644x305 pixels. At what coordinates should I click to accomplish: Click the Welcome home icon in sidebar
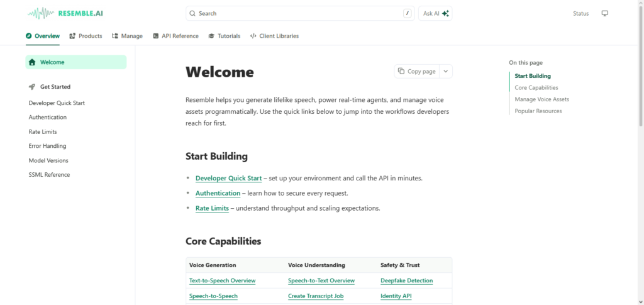tap(32, 62)
